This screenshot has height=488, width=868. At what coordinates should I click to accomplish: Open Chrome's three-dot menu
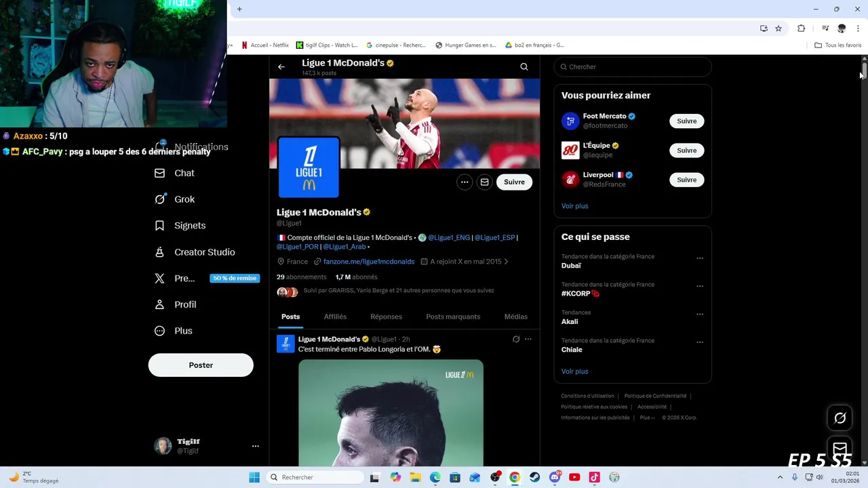859,28
